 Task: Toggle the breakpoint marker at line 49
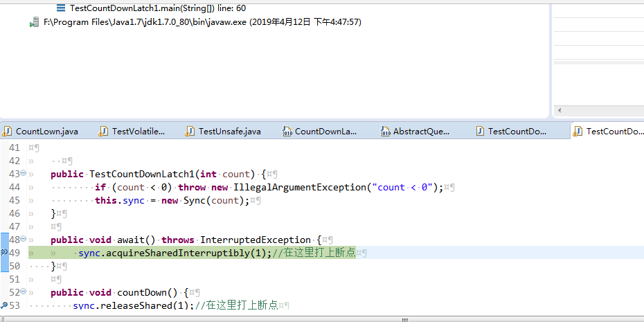(x=4, y=252)
